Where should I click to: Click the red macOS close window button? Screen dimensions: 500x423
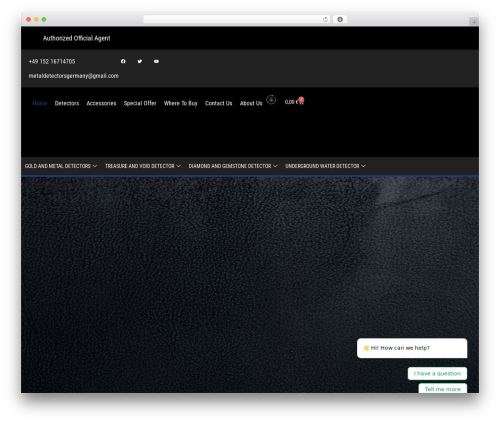(29, 19)
